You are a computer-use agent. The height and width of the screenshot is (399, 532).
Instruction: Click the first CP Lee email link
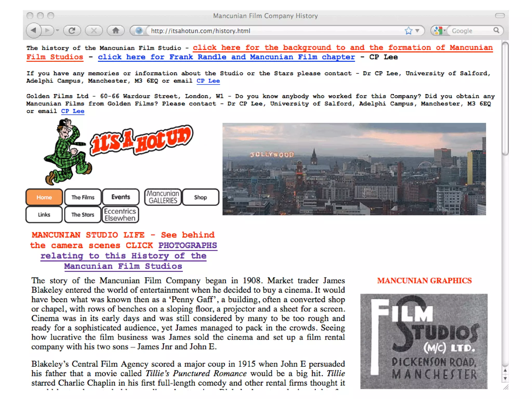click(208, 81)
